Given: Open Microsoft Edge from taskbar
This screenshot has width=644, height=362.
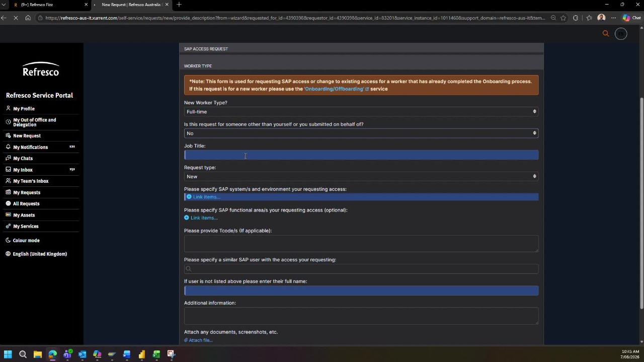Looking at the screenshot, I should click(x=52, y=354).
